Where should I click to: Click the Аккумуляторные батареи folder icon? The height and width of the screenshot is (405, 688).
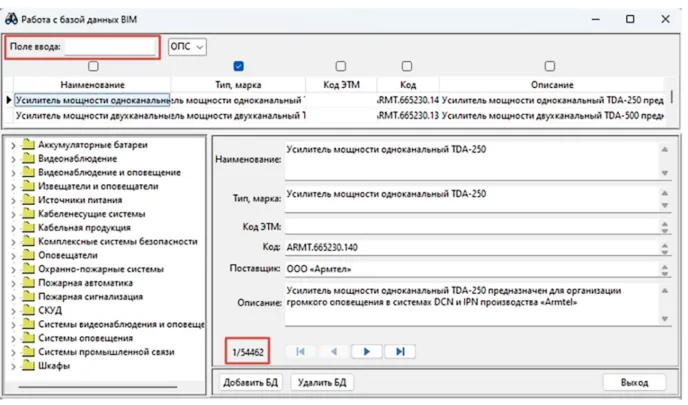point(28,145)
